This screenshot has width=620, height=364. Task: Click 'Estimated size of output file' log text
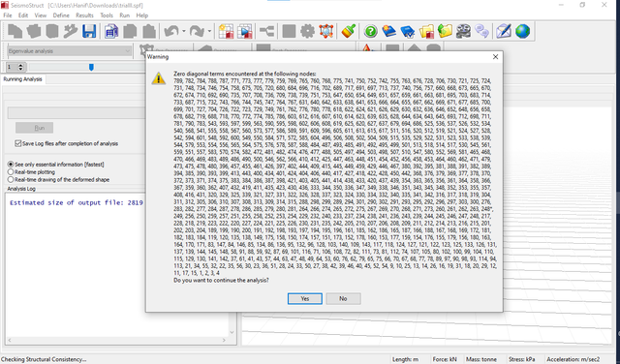[77, 202]
